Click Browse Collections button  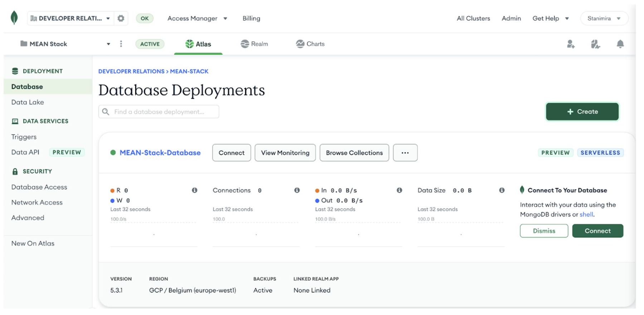pyautogui.click(x=354, y=153)
